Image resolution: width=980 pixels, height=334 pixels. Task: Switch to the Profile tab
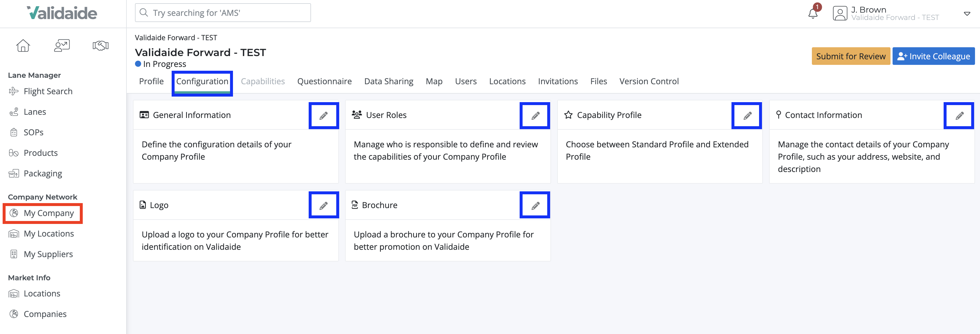coord(151,81)
